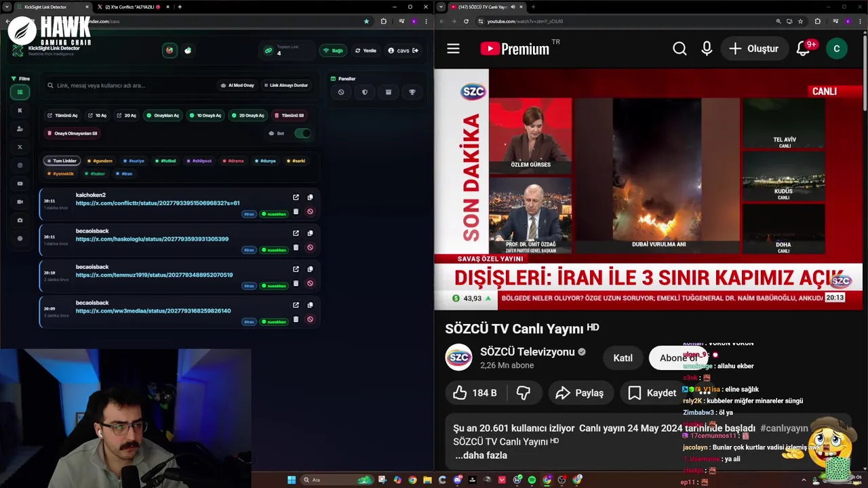Delete the kaichoken2 link entry

296,211
